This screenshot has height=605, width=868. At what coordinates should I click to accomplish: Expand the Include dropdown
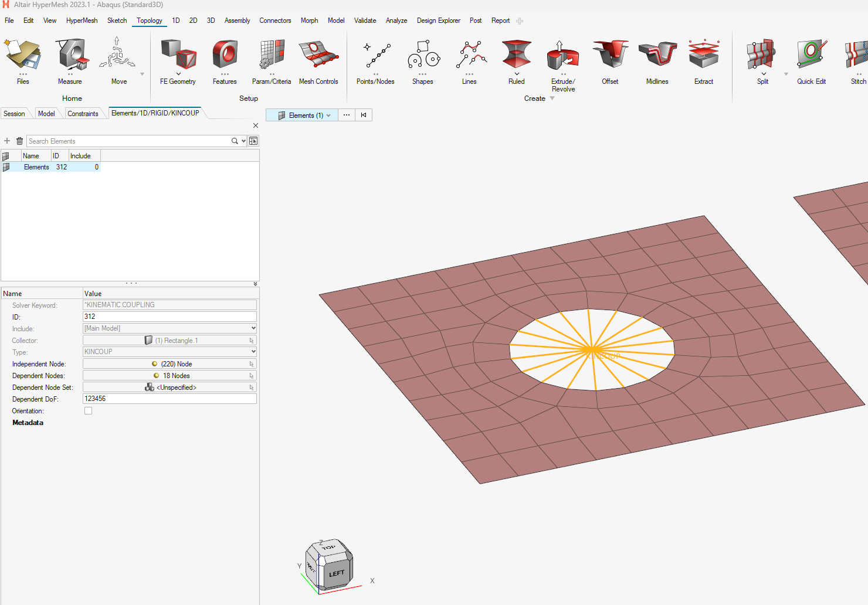253,328
